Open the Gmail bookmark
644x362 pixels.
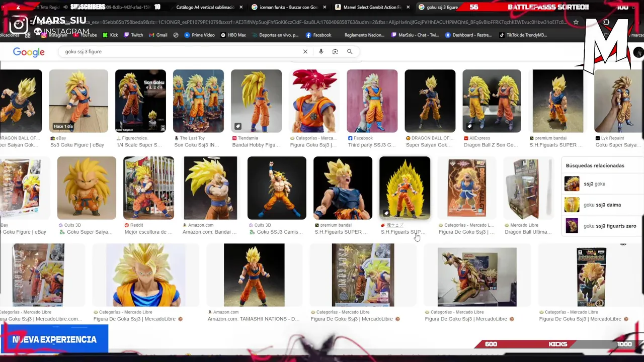tap(158, 35)
